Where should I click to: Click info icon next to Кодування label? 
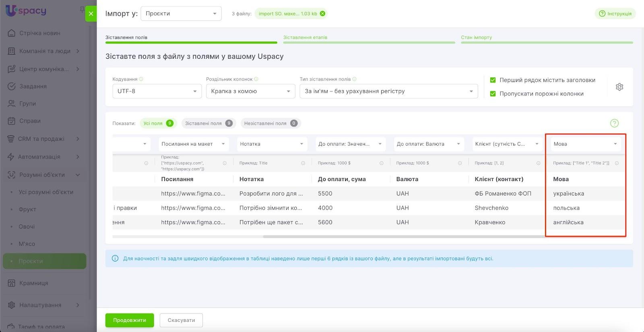(x=141, y=79)
